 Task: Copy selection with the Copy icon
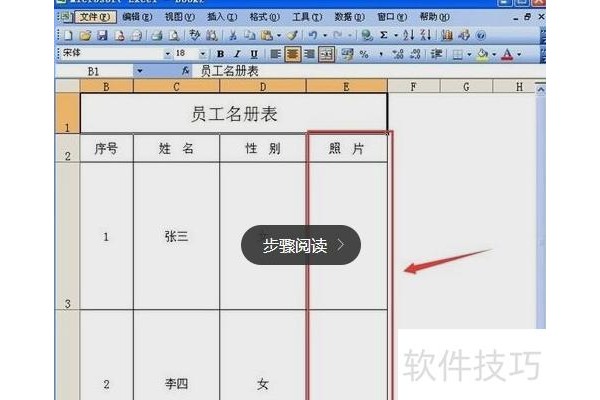coord(250,36)
